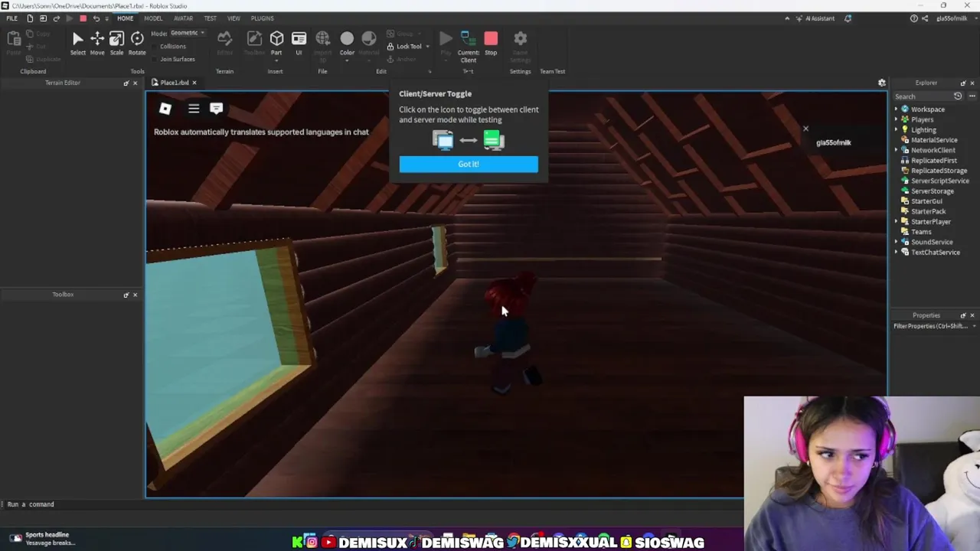The height and width of the screenshot is (551, 980).
Task: Click the Run a command bar
Action: (371, 504)
